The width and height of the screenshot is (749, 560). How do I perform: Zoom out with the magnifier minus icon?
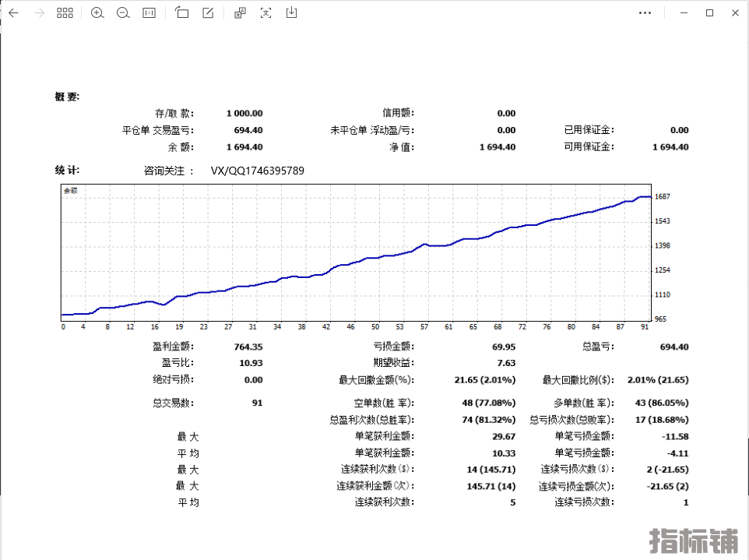123,13
